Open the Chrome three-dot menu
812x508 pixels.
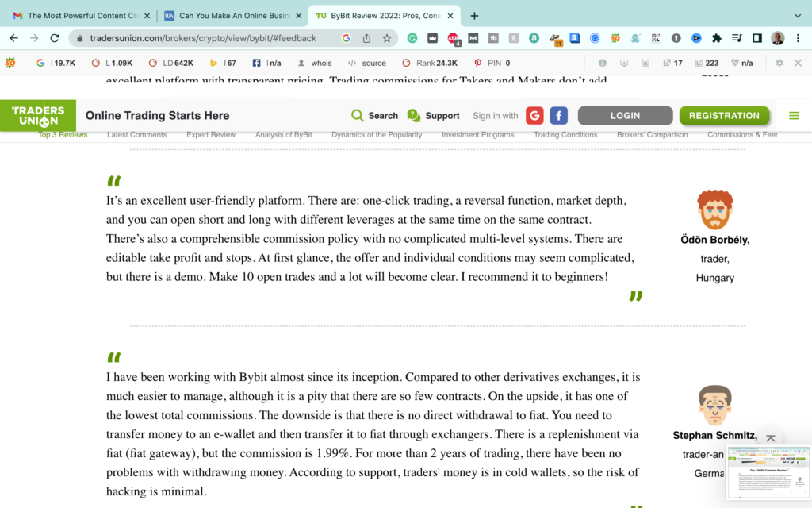(798, 38)
